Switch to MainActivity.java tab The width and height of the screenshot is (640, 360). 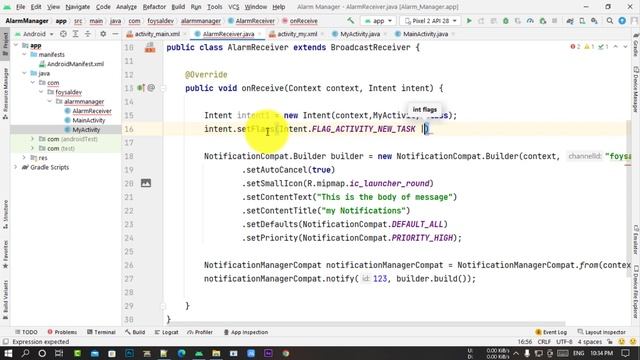pos(425,34)
